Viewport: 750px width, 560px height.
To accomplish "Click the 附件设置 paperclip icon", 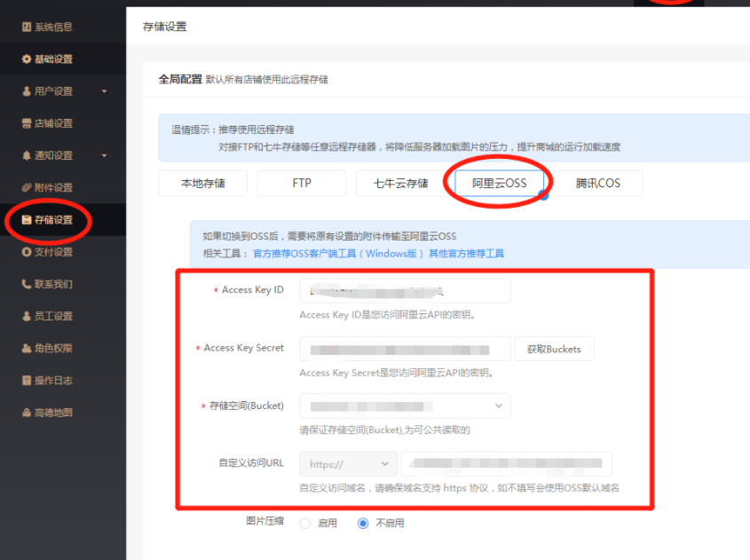I will pos(27,188).
